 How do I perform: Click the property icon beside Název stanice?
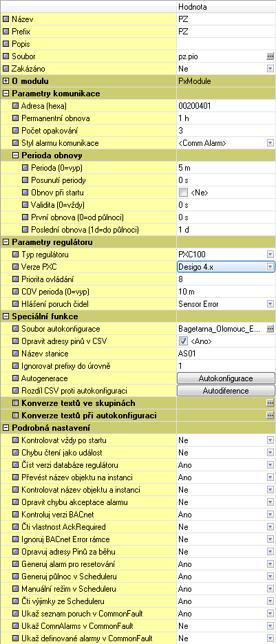click(16, 354)
